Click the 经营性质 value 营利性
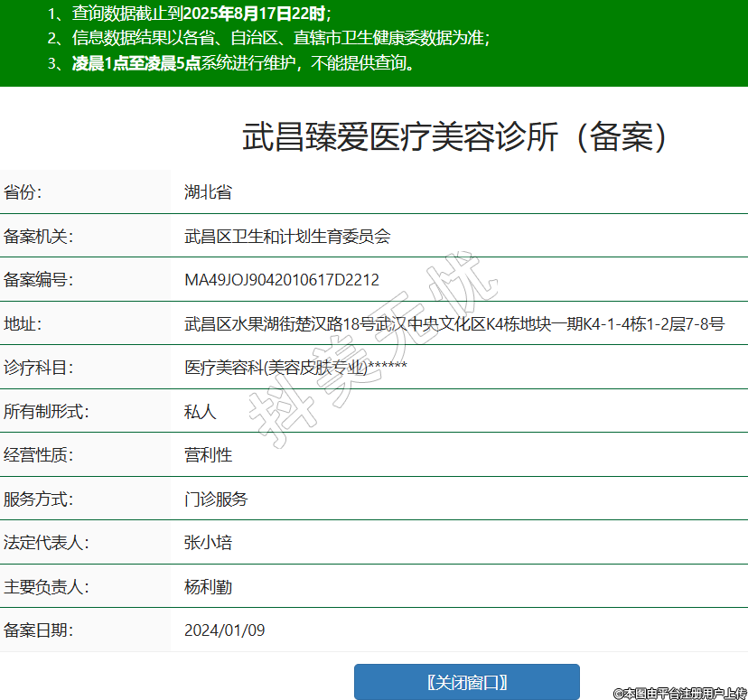 (x=208, y=455)
